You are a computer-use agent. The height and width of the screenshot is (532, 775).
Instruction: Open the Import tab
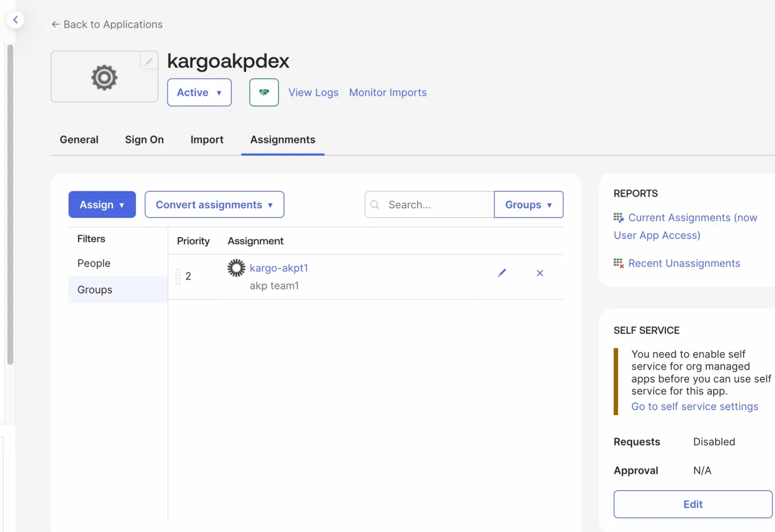pos(207,139)
